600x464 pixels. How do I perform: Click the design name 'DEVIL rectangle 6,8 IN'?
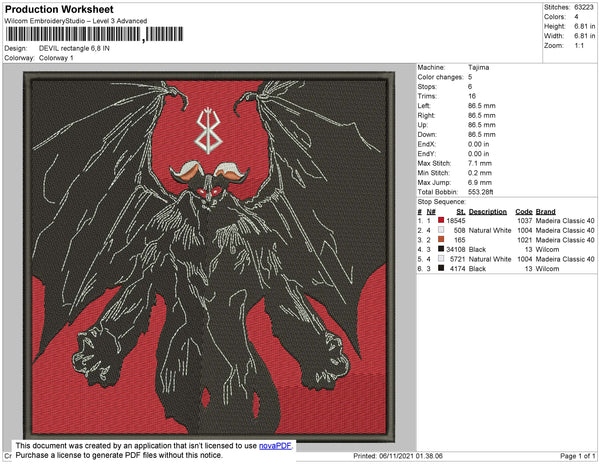74,48
